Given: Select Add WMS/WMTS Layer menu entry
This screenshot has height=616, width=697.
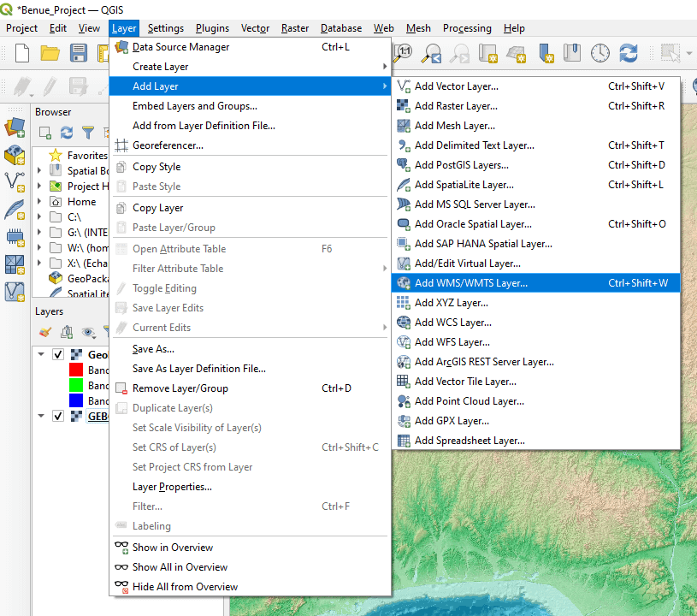Looking at the screenshot, I should (x=470, y=283).
